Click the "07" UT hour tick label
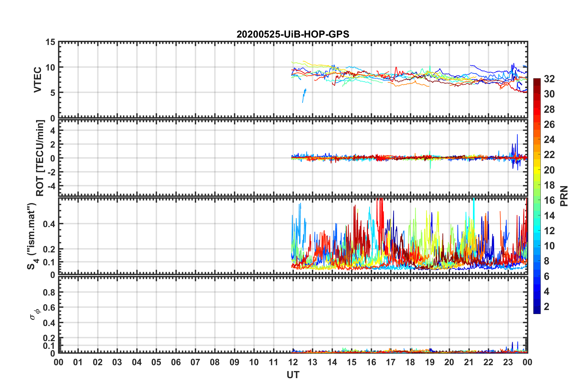This screenshot has height=392, width=586. (195, 362)
